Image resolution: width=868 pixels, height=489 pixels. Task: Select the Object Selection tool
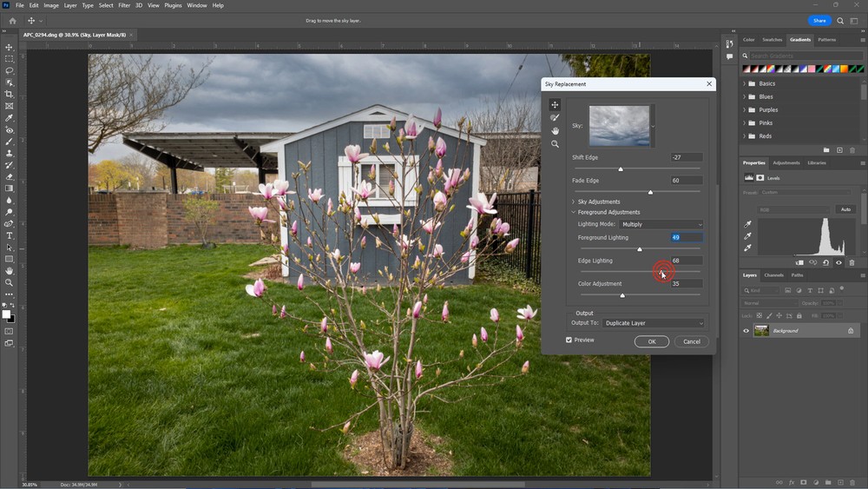pos(9,83)
